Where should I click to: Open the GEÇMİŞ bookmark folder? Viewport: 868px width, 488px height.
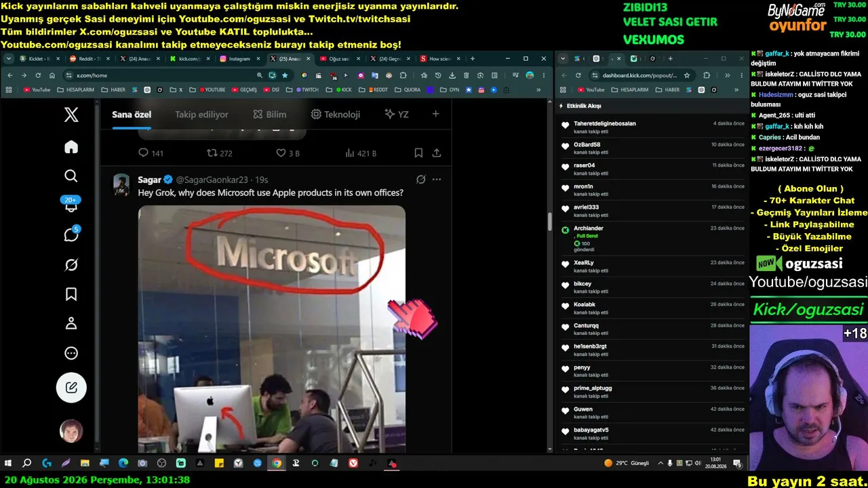click(x=243, y=89)
